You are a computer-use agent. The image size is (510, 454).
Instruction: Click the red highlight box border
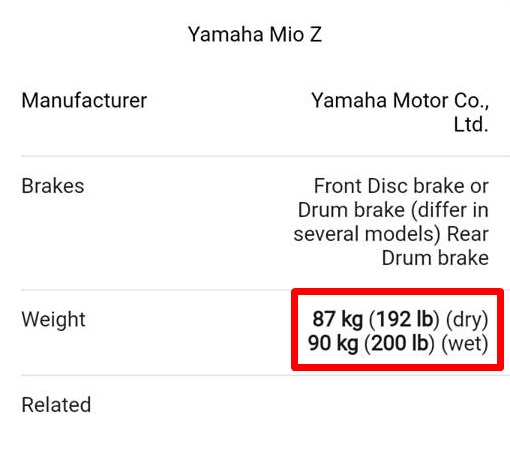[397, 292]
